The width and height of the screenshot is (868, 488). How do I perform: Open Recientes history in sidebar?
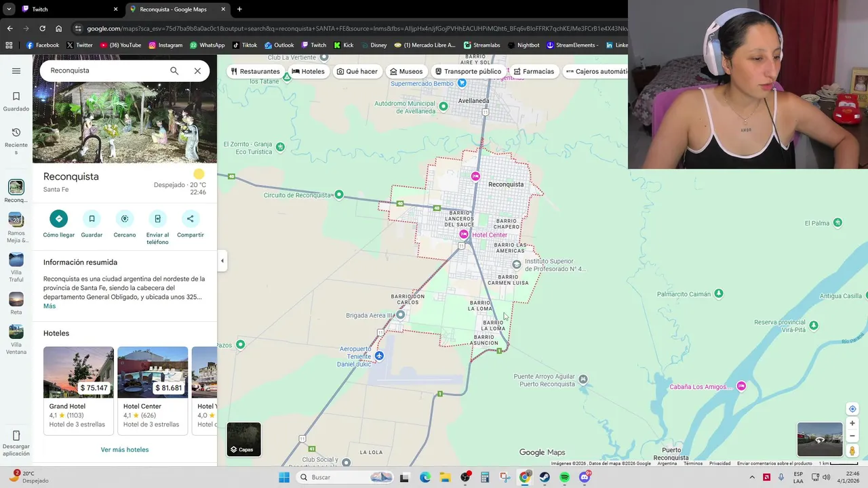[x=16, y=140]
